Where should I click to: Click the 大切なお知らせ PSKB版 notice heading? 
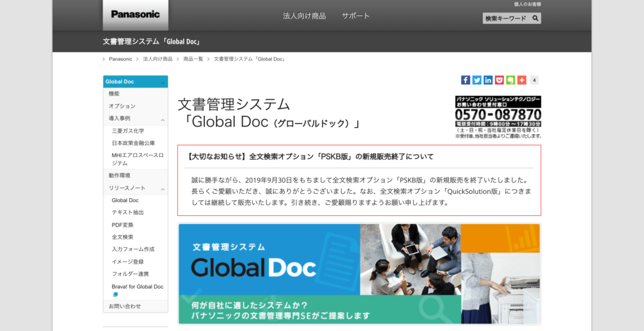[310, 157]
